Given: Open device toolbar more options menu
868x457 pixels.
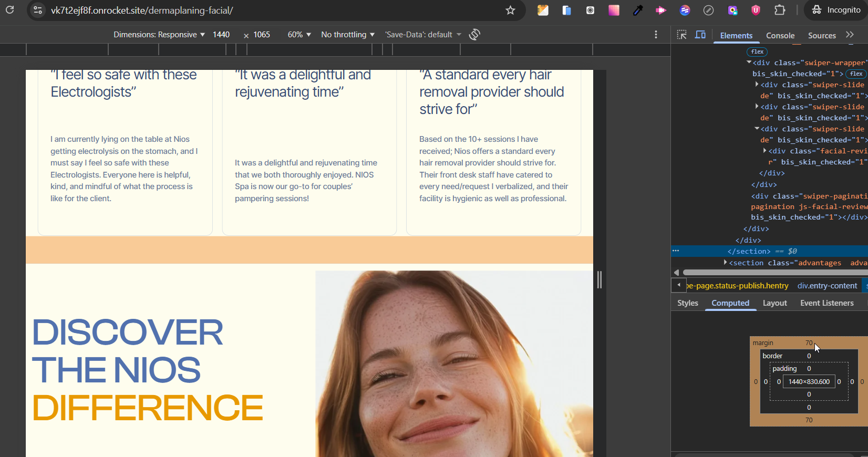Looking at the screenshot, I should [656, 35].
